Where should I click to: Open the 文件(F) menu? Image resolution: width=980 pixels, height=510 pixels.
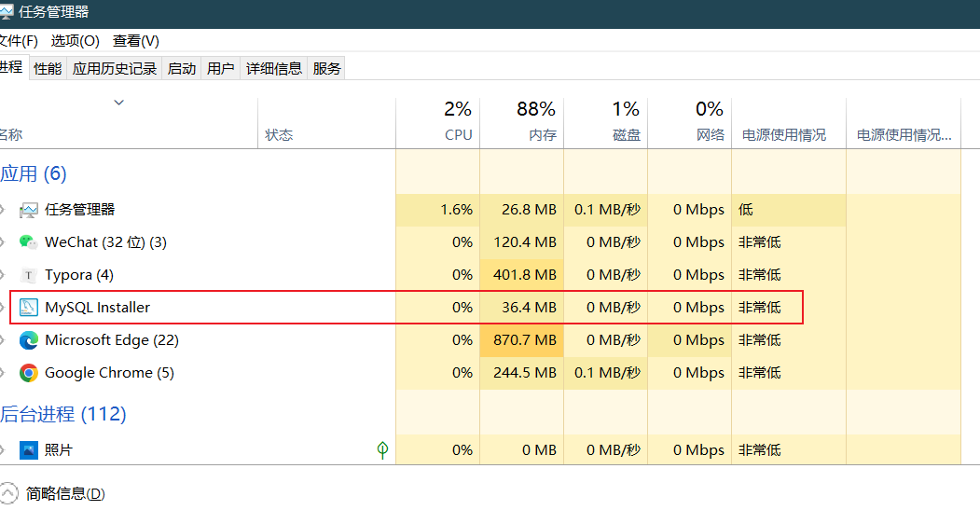click(x=18, y=41)
